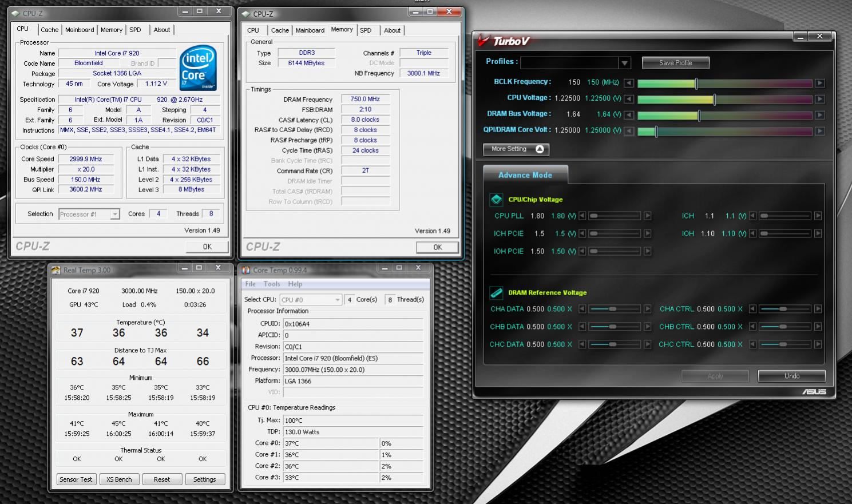Open Processor #1 selection dropdown in CPU-Z

pyautogui.click(x=115, y=214)
